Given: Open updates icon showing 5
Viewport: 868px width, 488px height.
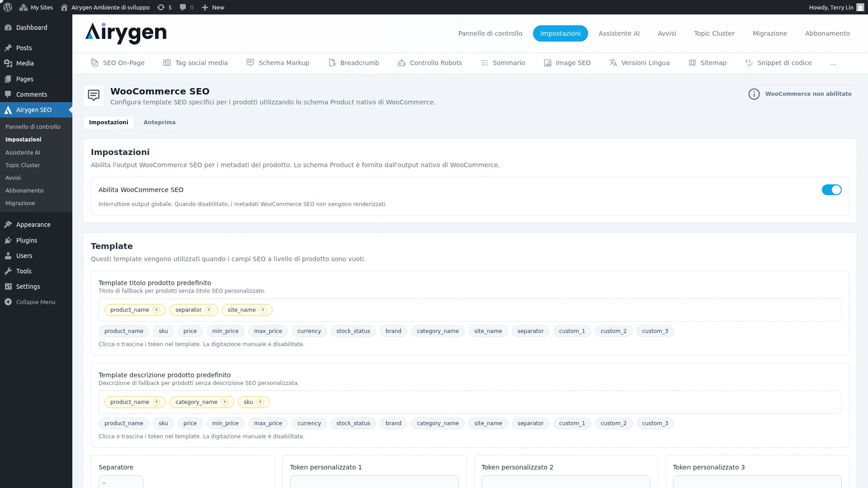Looking at the screenshot, I should click(x=164, y=7).
